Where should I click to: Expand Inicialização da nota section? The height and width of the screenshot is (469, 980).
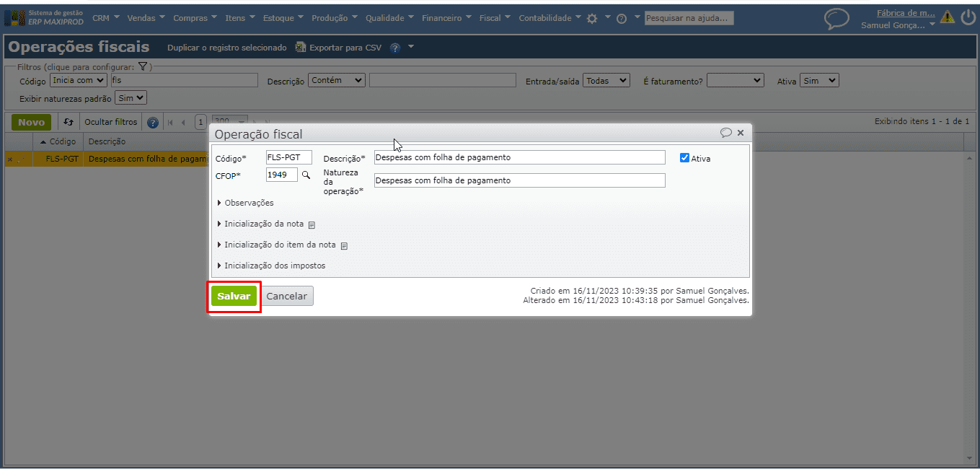(260, 224)
